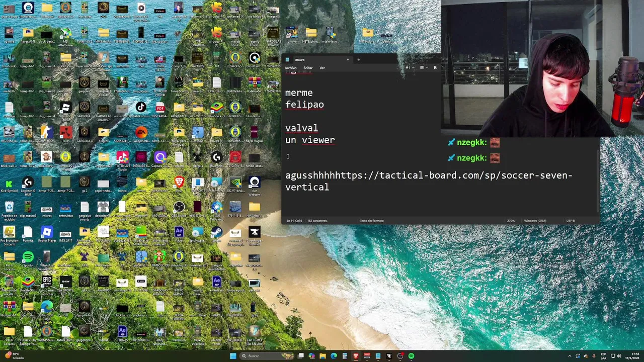This screenshot has height=362, width=644.
Task: Toggle bold formatting in Notepad
Action: point(435,68)
